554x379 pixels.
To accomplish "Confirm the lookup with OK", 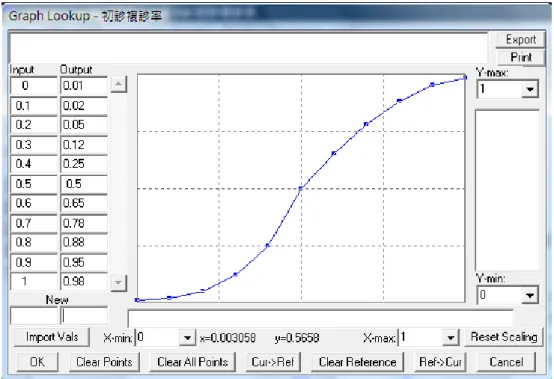I will pyautogui.click(x=37, y=362).
